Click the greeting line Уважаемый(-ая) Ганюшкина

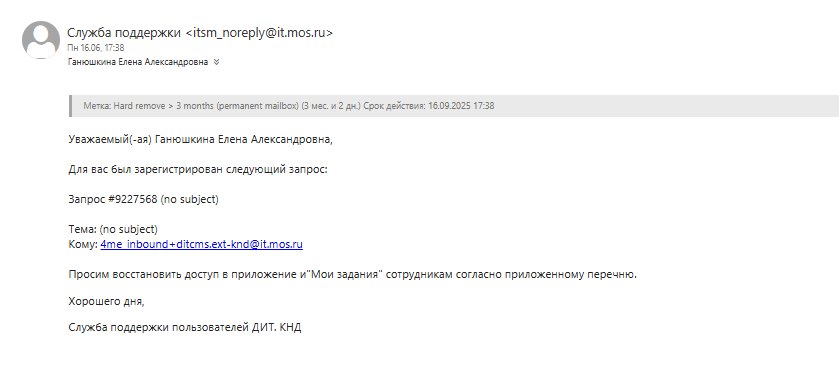point(201,140)
